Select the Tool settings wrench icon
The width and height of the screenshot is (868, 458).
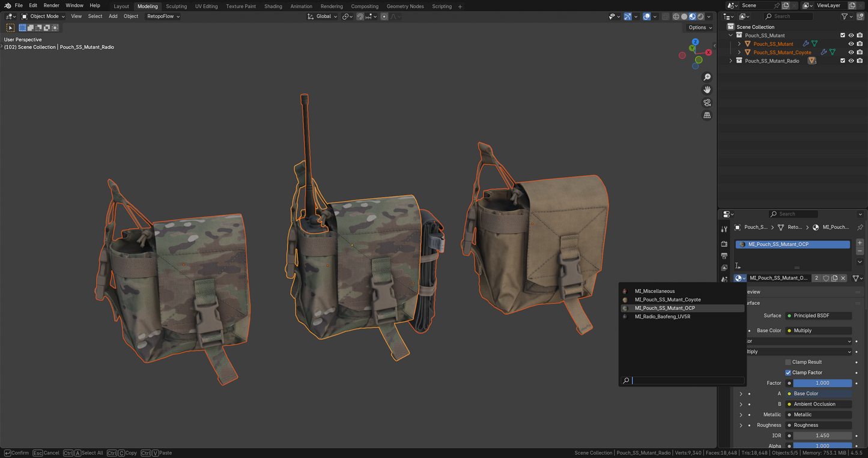point(724,229)
